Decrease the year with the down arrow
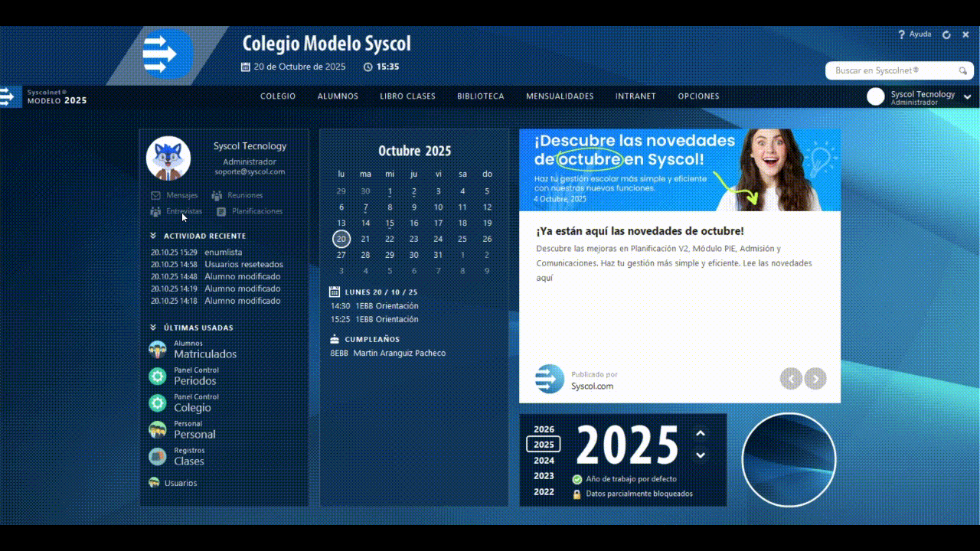Viewport: 980px width, 551px height. (x=700, y=455)
